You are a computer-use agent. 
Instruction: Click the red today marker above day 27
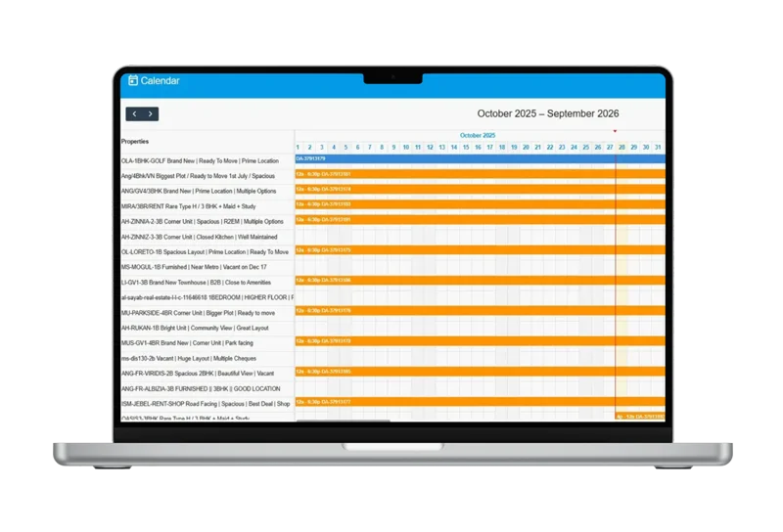click(x=615, y=130)
